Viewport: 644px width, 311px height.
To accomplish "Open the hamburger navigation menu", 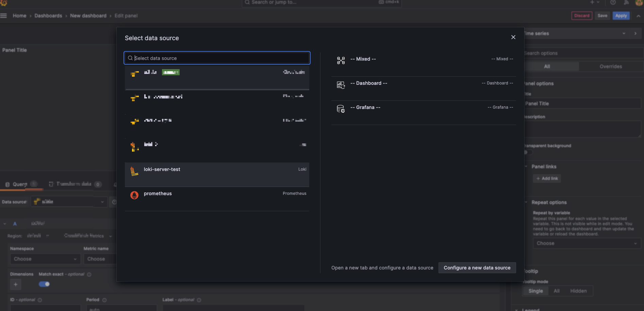I will click(x=4, y=16).
